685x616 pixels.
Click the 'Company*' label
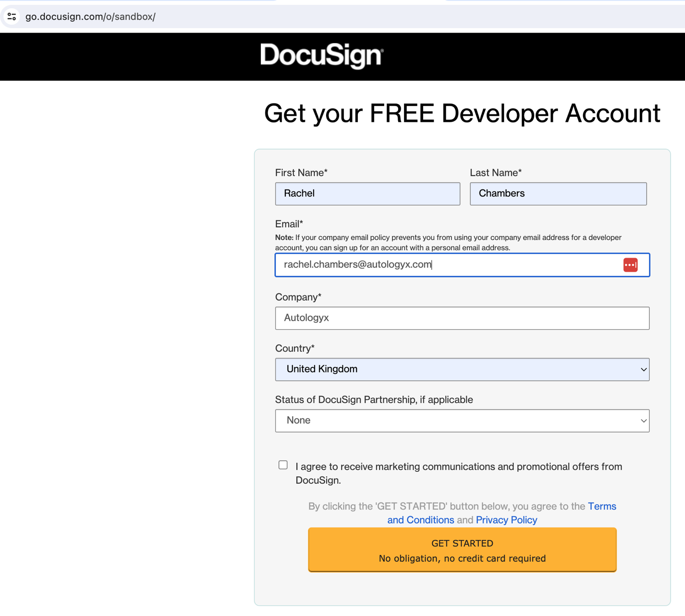click(298, 297)
